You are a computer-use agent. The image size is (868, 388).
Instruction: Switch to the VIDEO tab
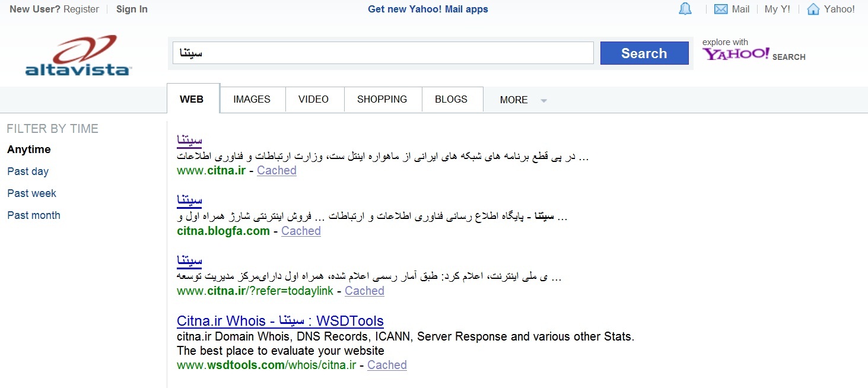(313, 100)
